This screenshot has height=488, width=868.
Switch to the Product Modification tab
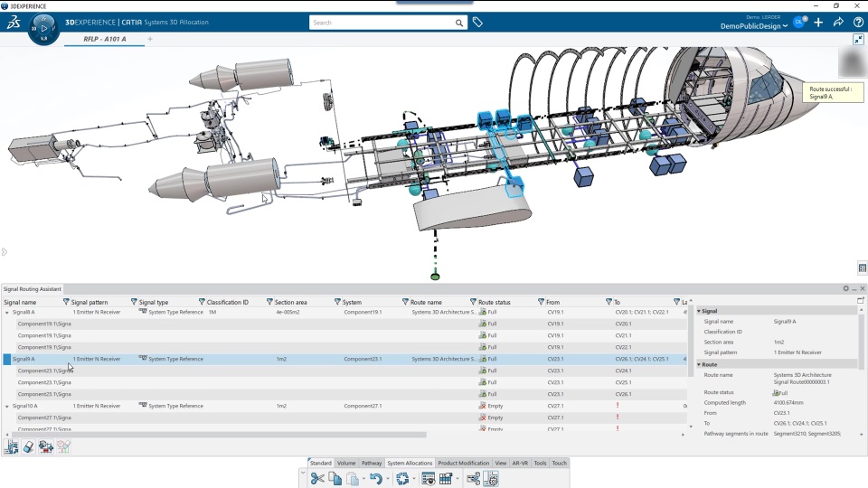(463, 463)
